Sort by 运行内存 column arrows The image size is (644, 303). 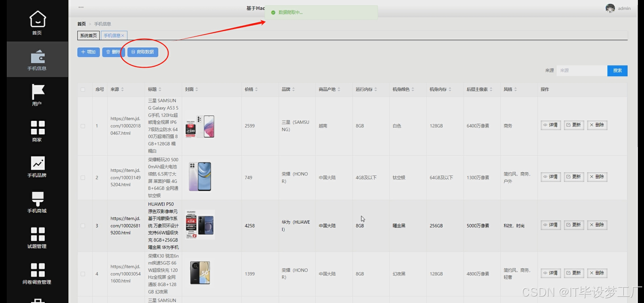[376, 89]
